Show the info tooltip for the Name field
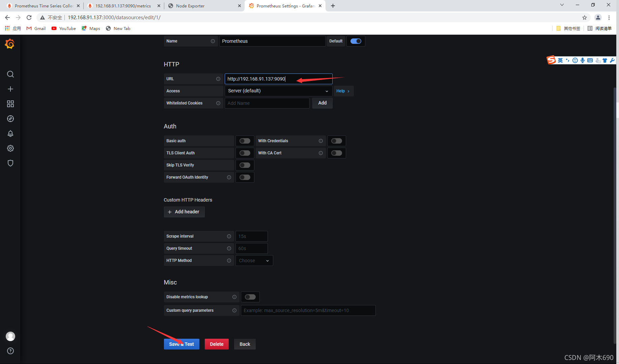Image resolution: width=619 pixels, height=364 pixels. [213, 41]
